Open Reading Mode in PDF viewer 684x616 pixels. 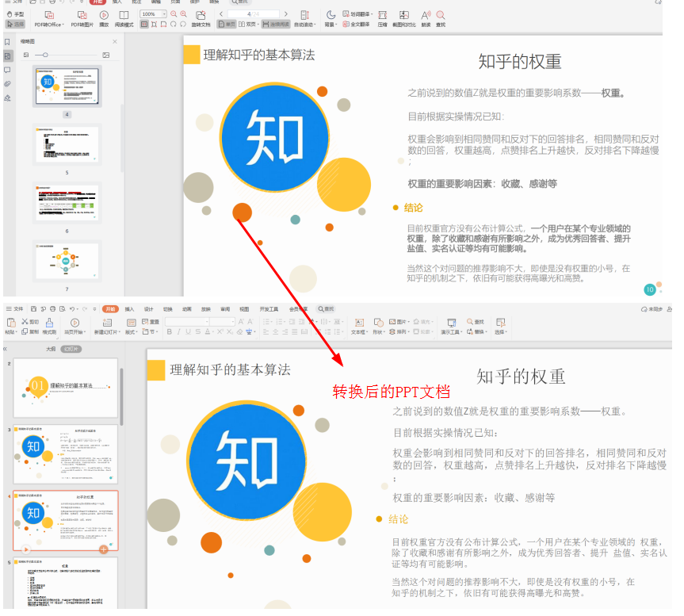pos(124,19)
